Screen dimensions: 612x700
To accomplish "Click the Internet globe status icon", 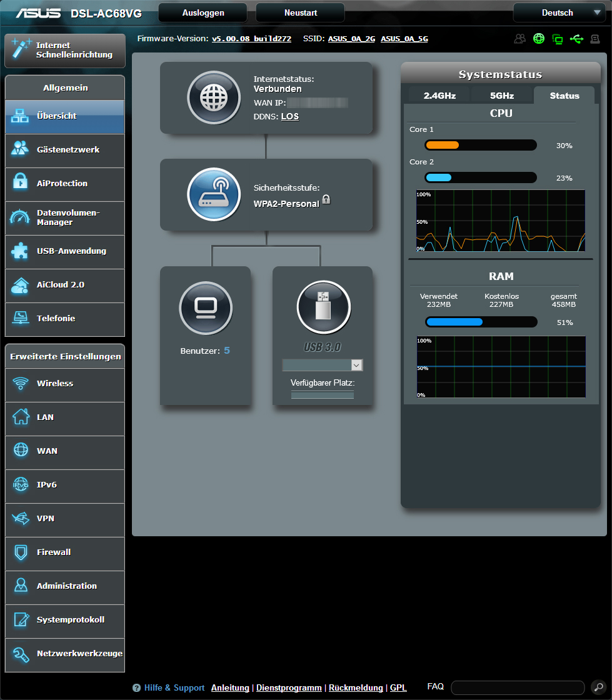I will click(214, 97).
